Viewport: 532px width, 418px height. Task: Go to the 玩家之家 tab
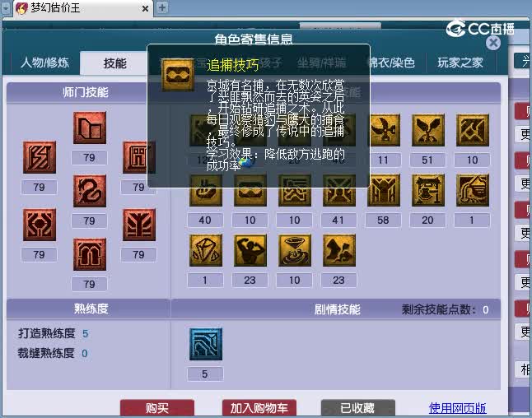(460, 63)
